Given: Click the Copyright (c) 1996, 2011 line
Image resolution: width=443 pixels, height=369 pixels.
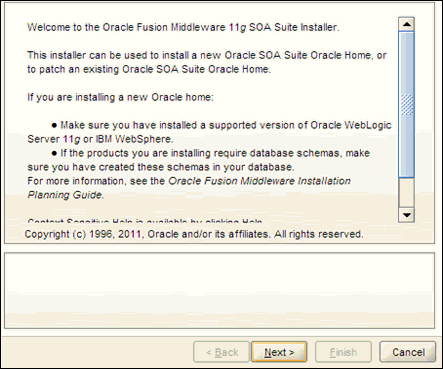Looking at the screenshot, I should [x=194, y=234].
